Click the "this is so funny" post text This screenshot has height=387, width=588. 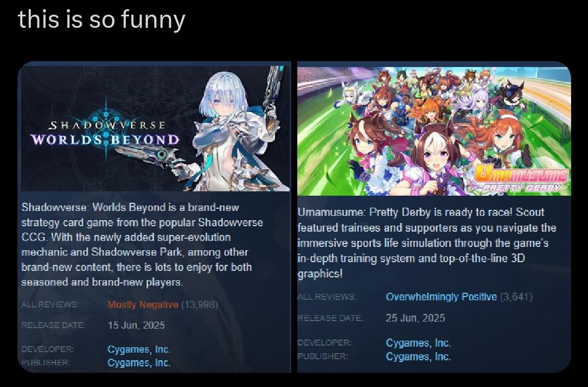click(x=102, y=19)
